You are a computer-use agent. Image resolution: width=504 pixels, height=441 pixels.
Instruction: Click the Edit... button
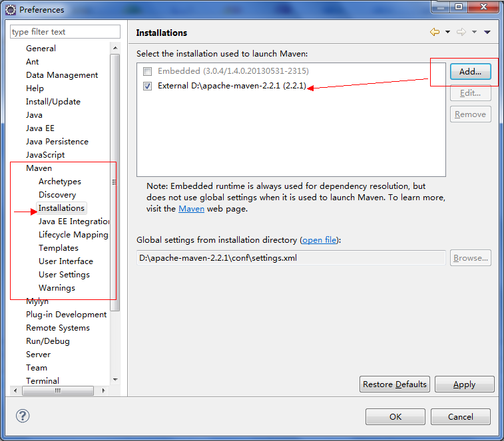coord(470,93)
